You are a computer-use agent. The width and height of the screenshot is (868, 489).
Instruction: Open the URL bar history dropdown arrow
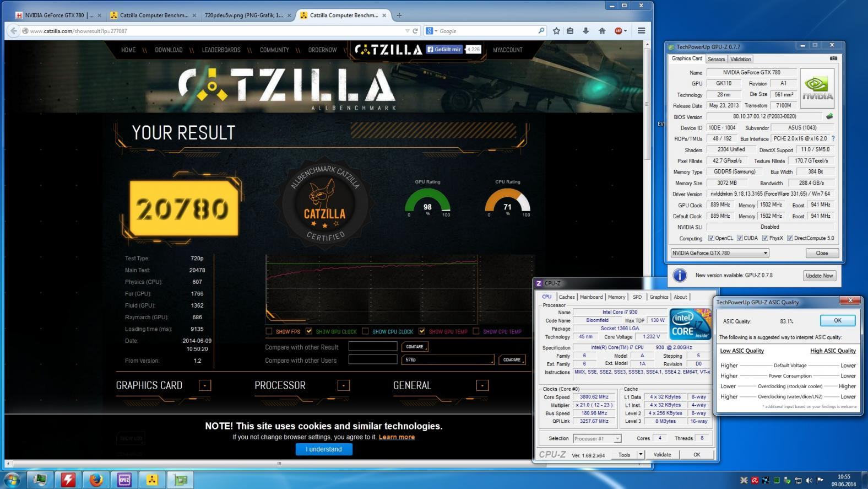407,31
